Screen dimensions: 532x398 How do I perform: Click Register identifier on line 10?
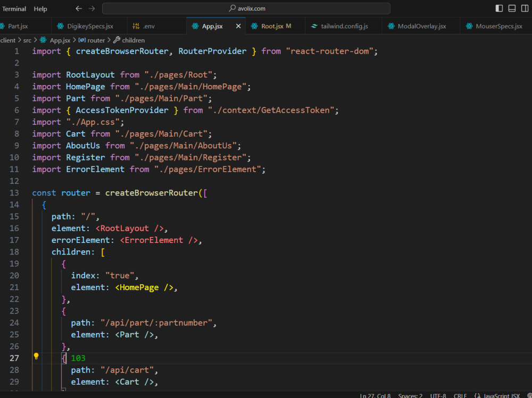[x=86, y=157]
